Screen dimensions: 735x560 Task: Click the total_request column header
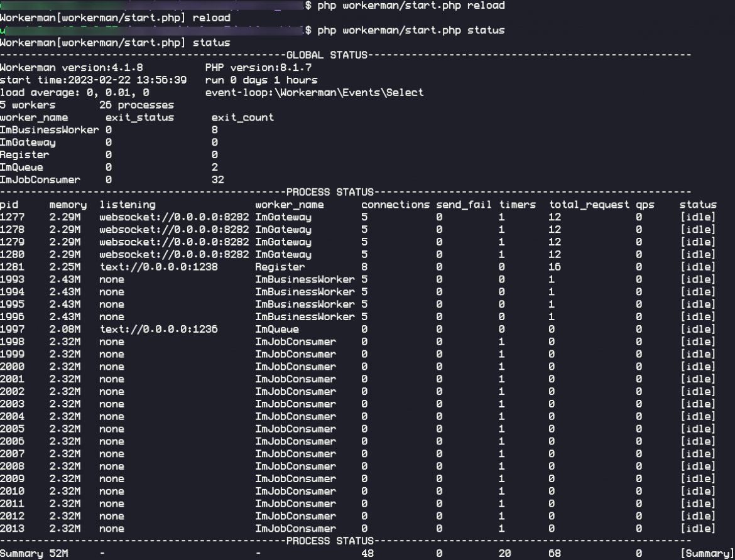click(x=589, y=205)
